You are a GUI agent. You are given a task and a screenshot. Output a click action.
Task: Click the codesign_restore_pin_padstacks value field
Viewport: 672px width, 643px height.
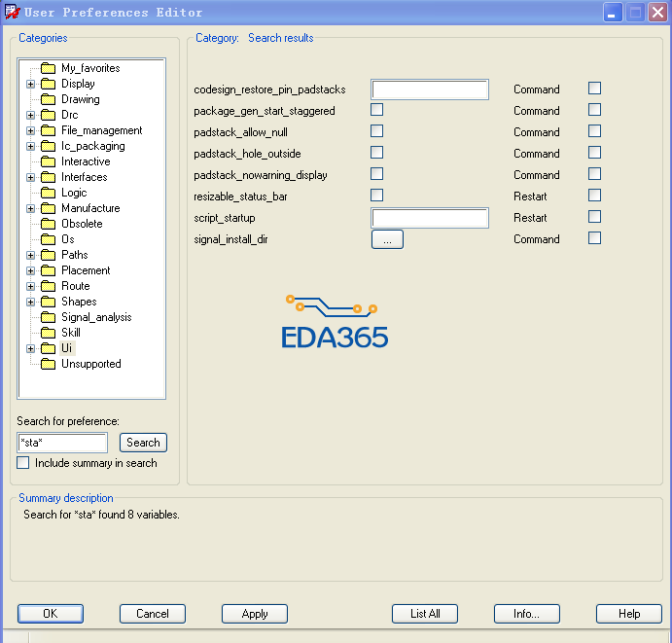pos(430,89)
